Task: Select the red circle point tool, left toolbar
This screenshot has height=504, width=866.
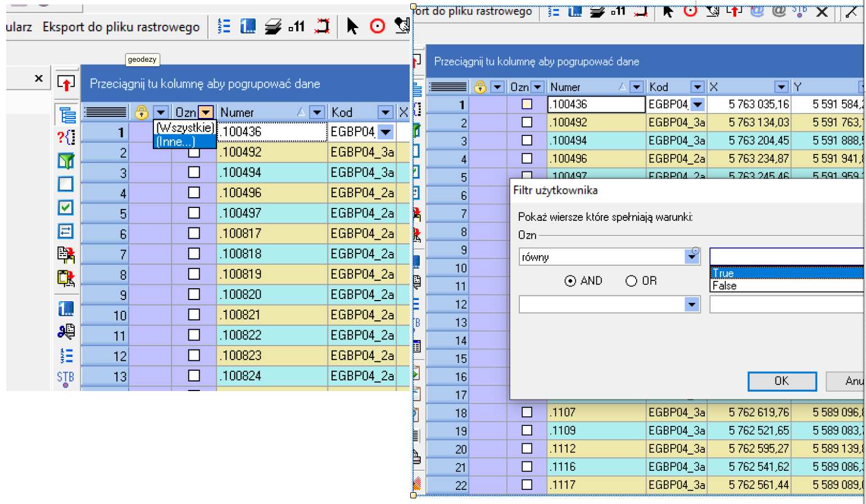Action: pos(378,26)
